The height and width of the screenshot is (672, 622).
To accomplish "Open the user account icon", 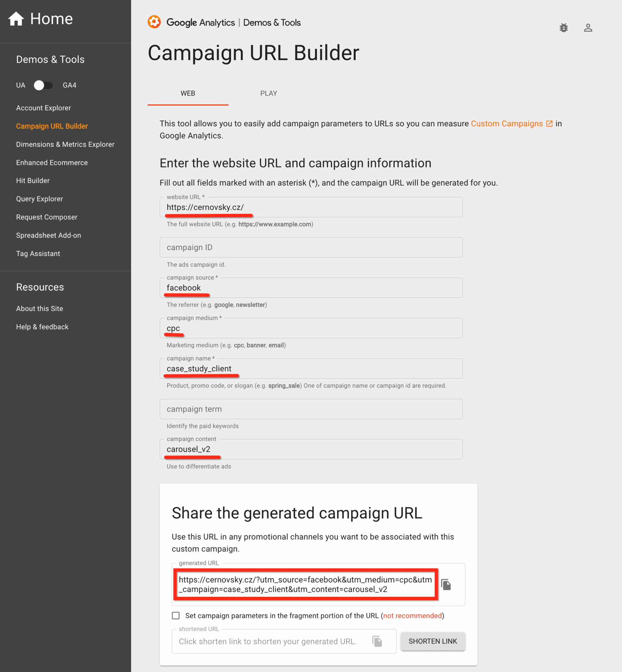I will pyautogui.click(x=588, y=28).
